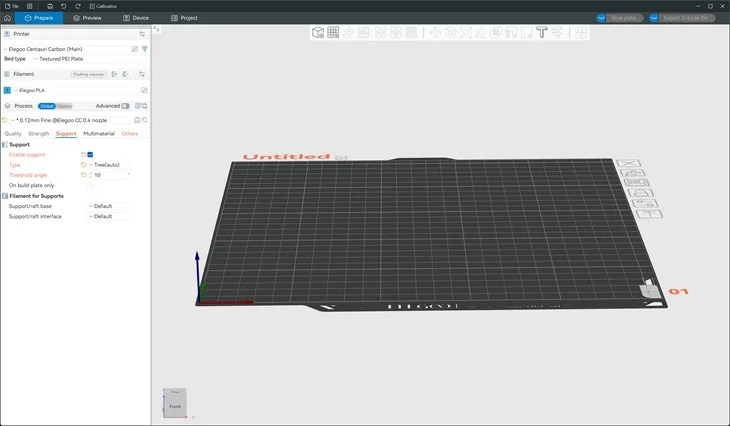This screenshot has width=730, height=426.
Task: Click the Auto orient toolbar icon
Action: [x=349, y=32]
